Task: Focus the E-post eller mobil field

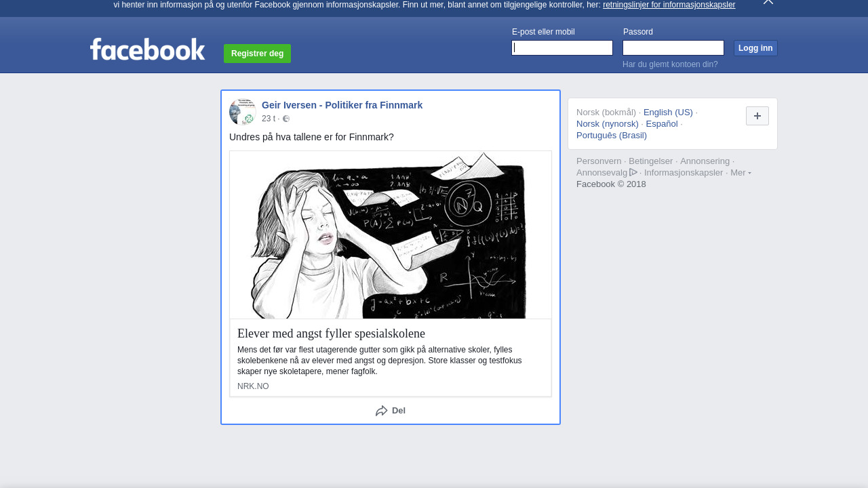Action: coord(562,47)
